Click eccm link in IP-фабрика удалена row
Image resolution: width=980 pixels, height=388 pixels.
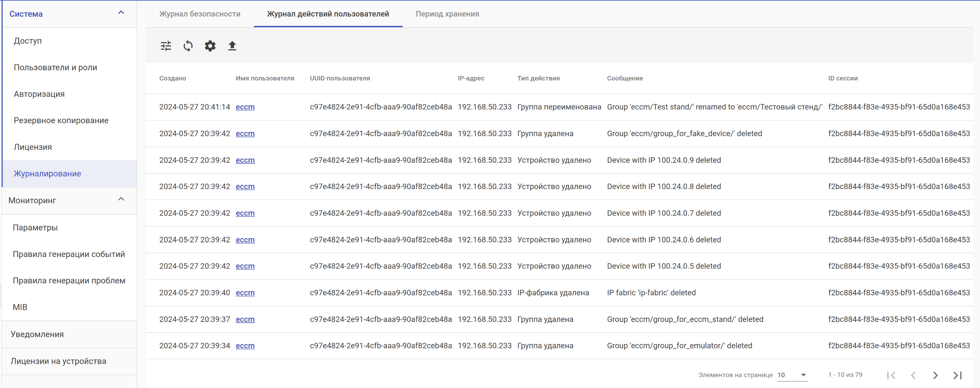[x=245, y=292]
